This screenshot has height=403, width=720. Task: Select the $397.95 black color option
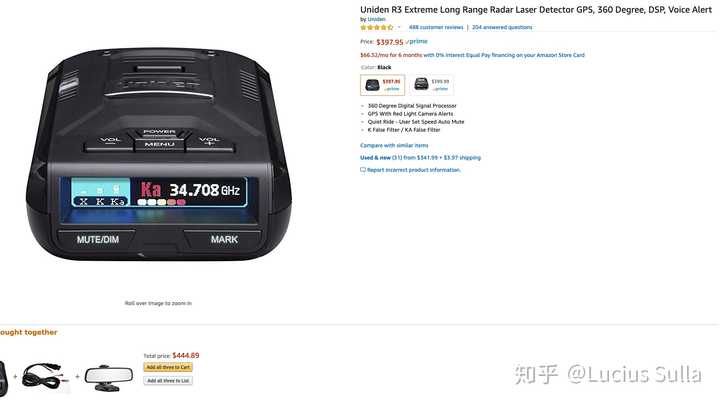382,85
